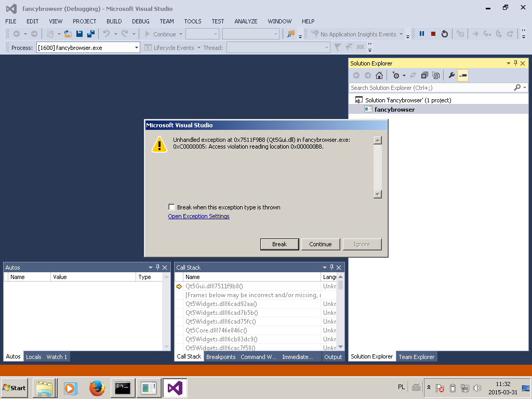Open Windows Explorer from the taskbar
The width and height of the screenshot is (532, 399).
pos(45,388)
